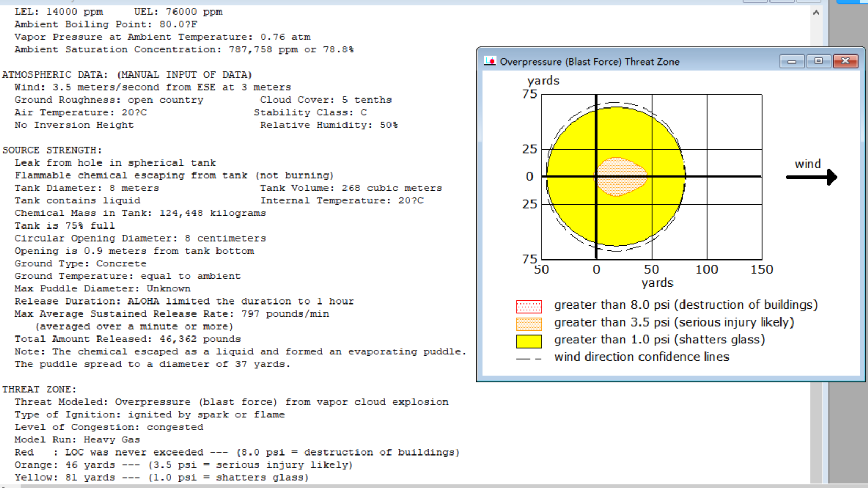
Task: Click the text summary vertical scrollbar track
Action: coord(816,252)
